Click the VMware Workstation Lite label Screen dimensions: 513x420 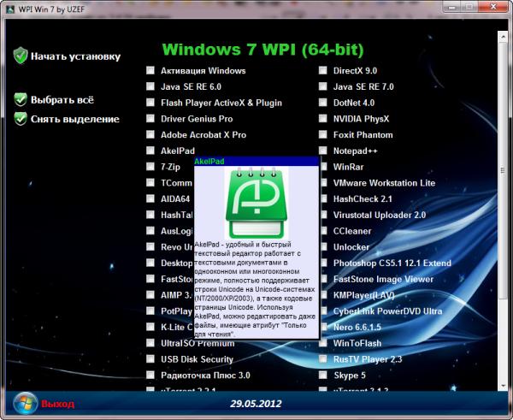(x=383, y=183)
